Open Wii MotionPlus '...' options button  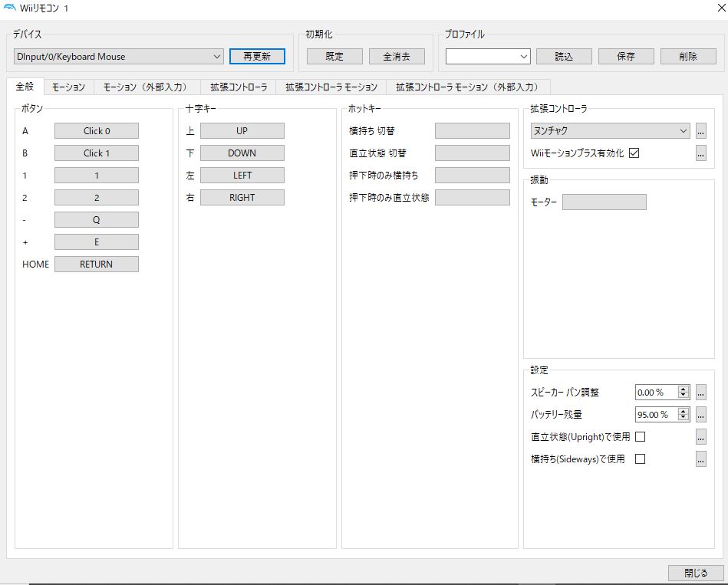point(700,153)
